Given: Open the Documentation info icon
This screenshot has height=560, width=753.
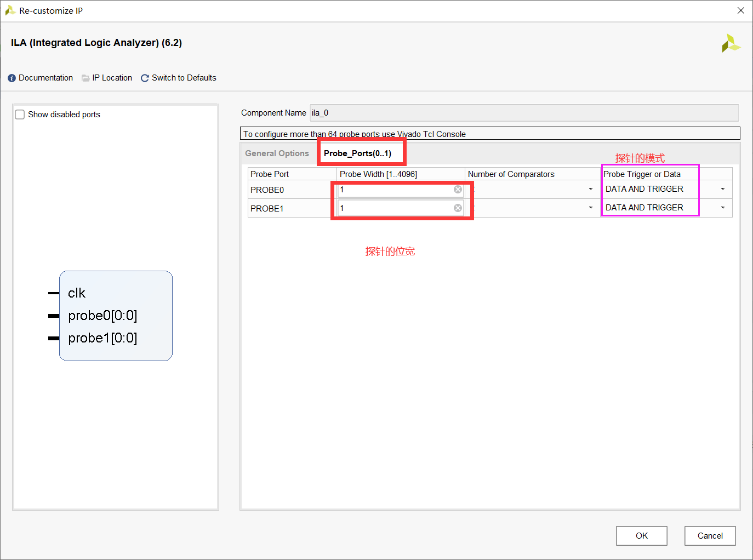Looking at the screenshot, I should tap(12, 78).
